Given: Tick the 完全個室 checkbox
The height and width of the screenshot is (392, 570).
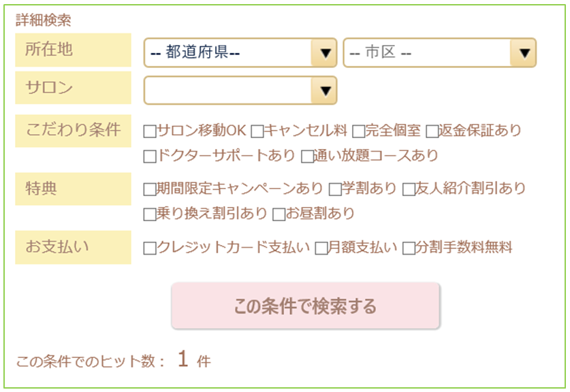Looking at the screenshot, I should (358, 131).
